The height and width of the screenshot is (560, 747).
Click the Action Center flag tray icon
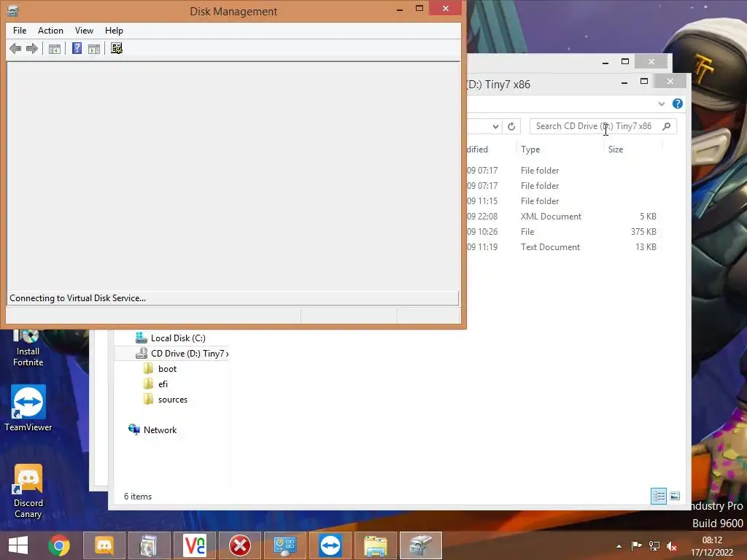point(636,546)
